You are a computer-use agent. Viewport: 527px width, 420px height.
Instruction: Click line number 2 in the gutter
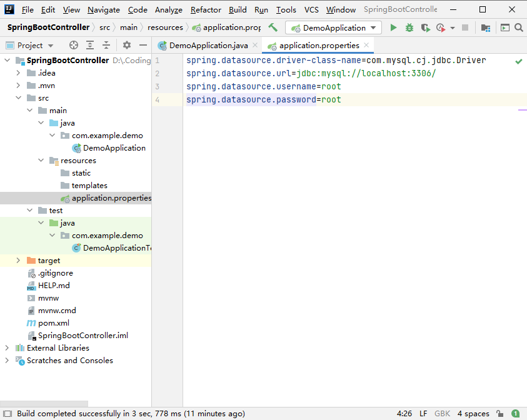click(x=158, y=73)
